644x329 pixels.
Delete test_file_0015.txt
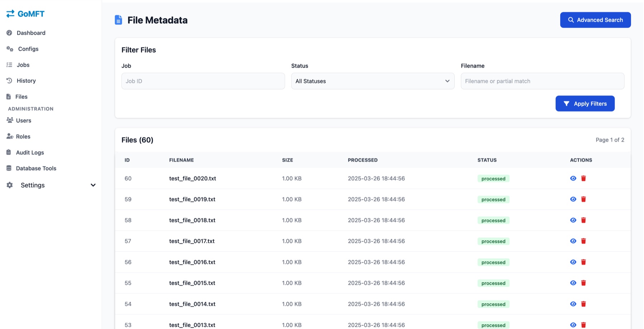[584, 283]
